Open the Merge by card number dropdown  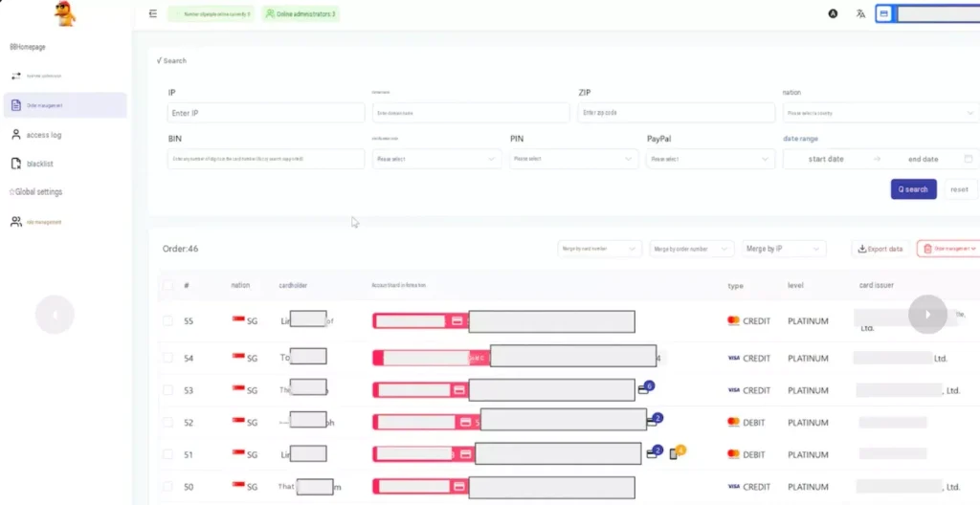599,249
